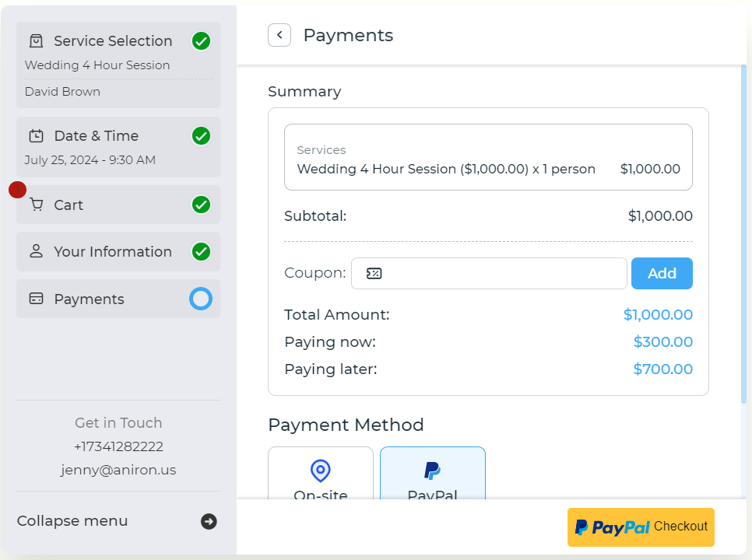Collapse the sidebar menu with arrow

pos(209,522)
